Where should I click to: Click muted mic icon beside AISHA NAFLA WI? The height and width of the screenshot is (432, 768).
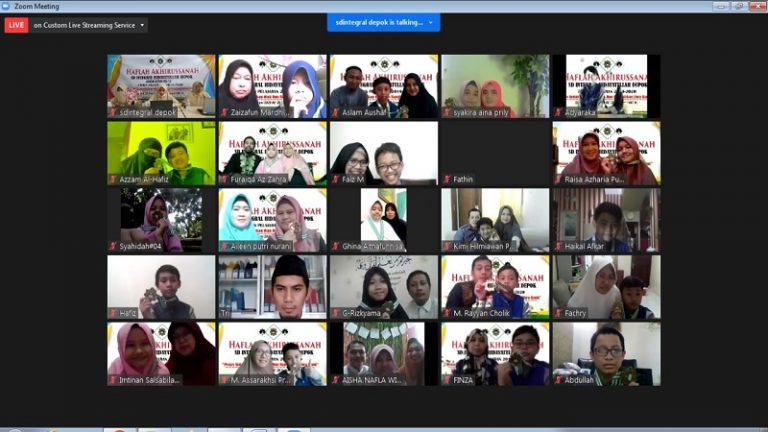pyautogui.click(x=336, y=380)
